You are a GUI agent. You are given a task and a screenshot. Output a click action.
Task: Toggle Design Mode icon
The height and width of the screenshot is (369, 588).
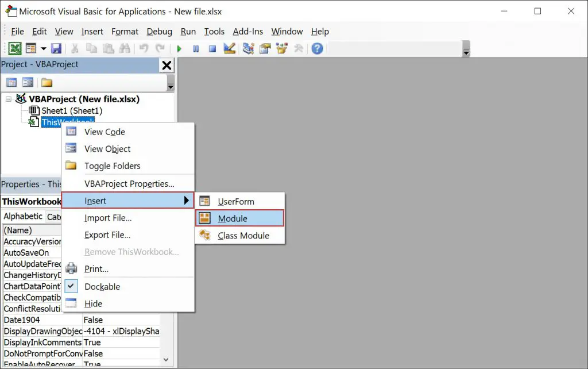229,48
